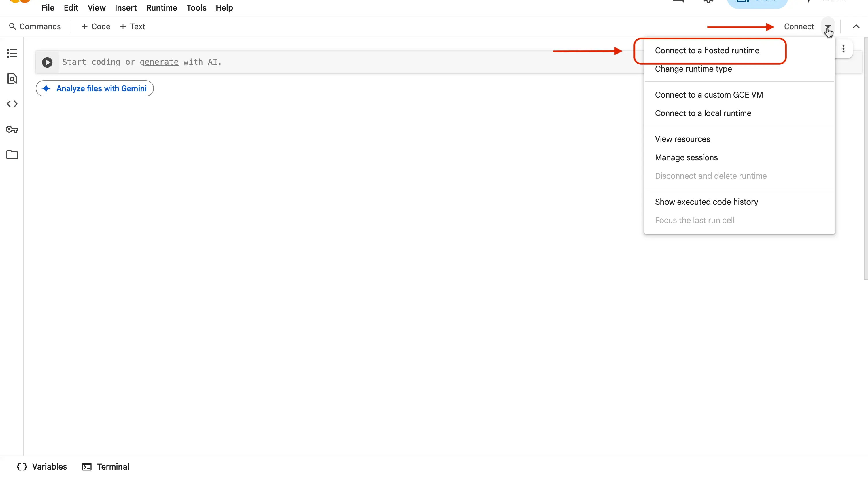Open the Terminal panel

coord(105,467)
